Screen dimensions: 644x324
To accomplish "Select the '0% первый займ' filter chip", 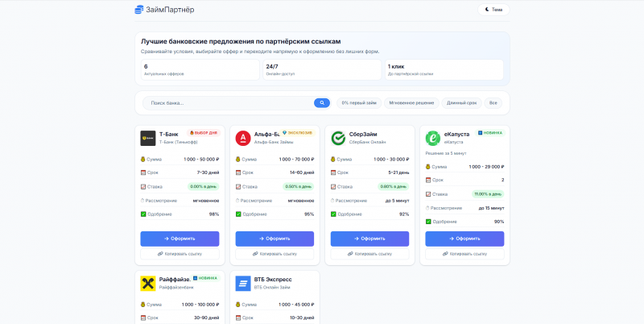I will 359,103.
